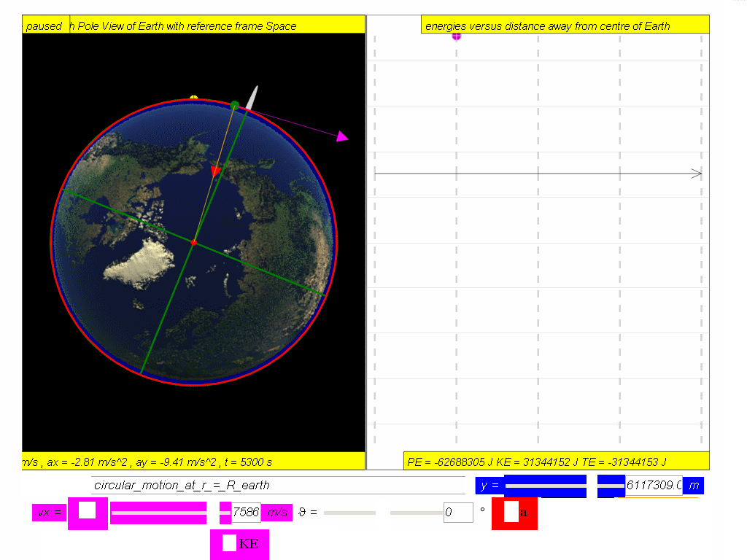747x560 pixels.
Task: Click the red acceleration arrowhead
Action: pyautogui.click(x=216, y=171)
